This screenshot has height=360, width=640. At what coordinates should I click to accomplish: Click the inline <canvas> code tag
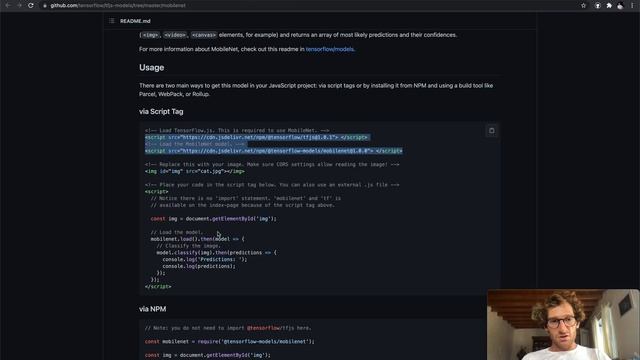(x=204, y=35)
